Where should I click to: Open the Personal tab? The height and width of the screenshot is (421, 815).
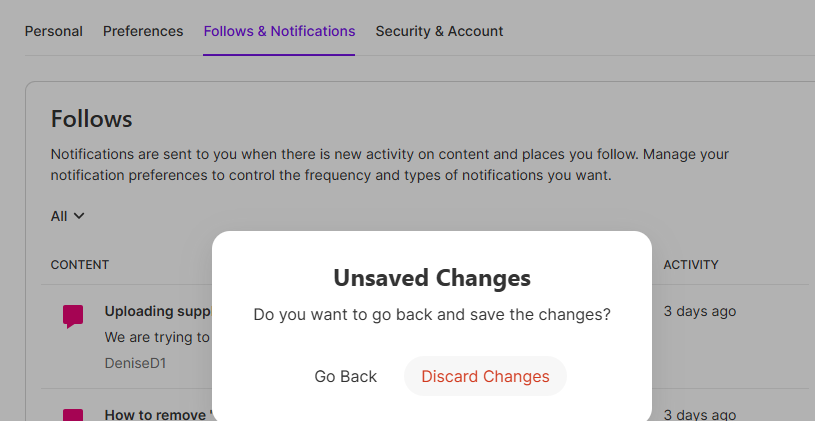(x=54, y=31)
